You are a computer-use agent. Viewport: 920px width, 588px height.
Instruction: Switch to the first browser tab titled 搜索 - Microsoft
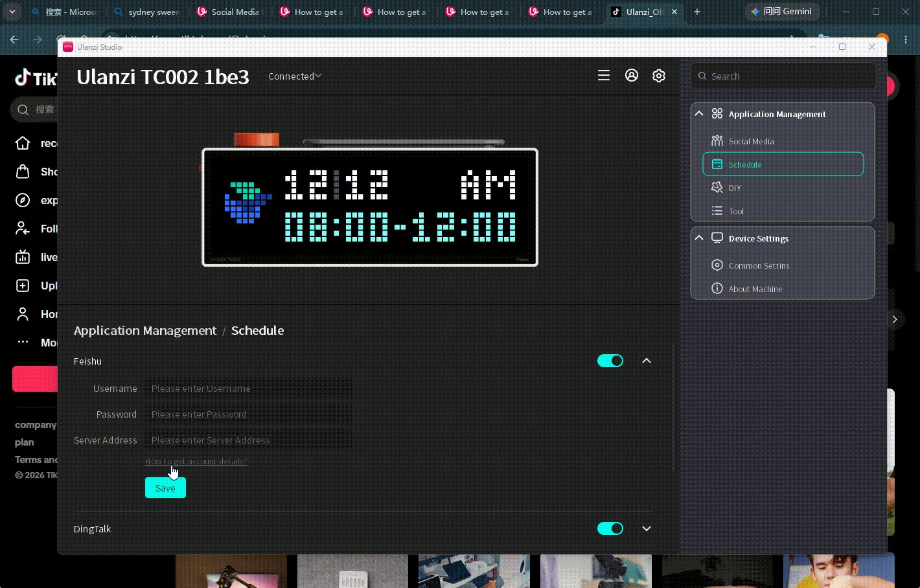click(x=65, y=12)
